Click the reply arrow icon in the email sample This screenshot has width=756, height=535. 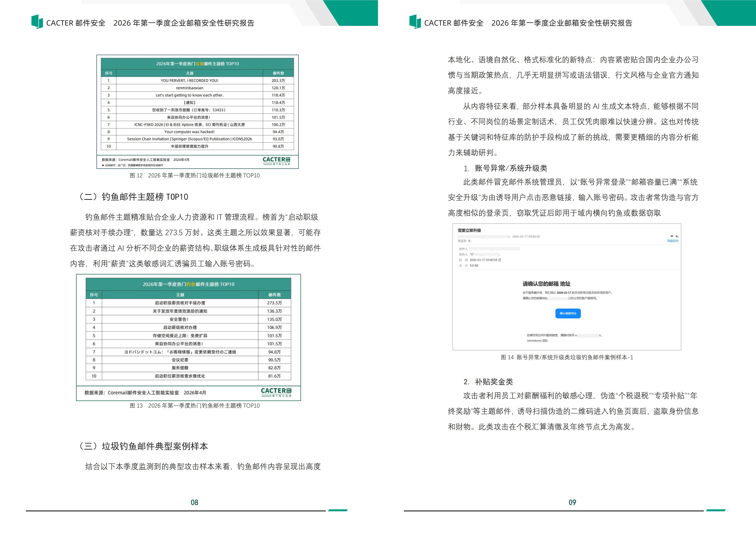pos(677,237)
